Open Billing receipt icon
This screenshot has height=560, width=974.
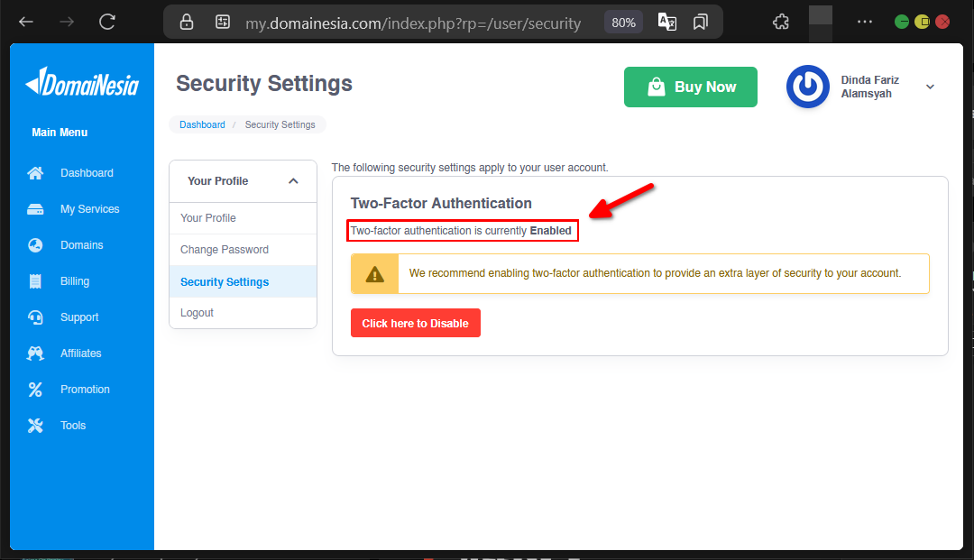pos(35,281)
